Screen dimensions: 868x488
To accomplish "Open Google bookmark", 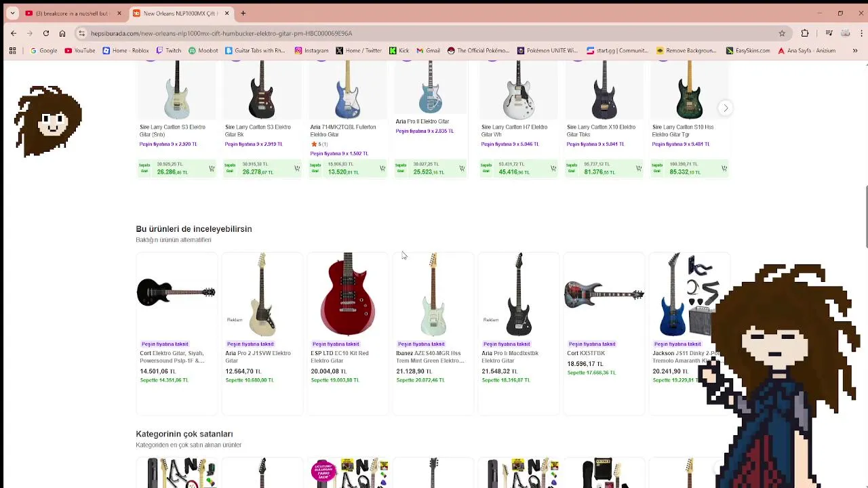I will [x=43, y=50].
